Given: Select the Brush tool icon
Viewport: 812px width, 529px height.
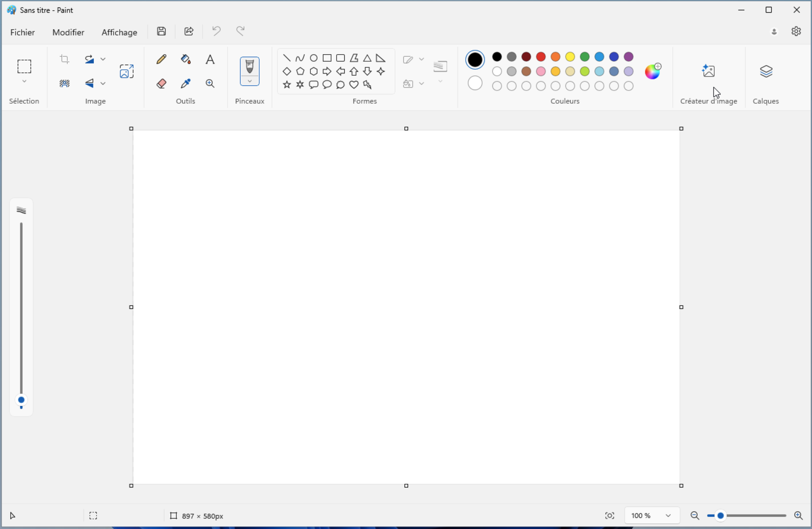Looking at the screenshot, I should point(250,66).
